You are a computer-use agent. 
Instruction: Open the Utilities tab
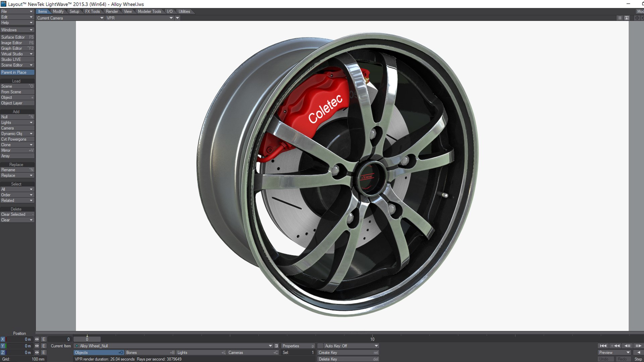coord(184,11)
